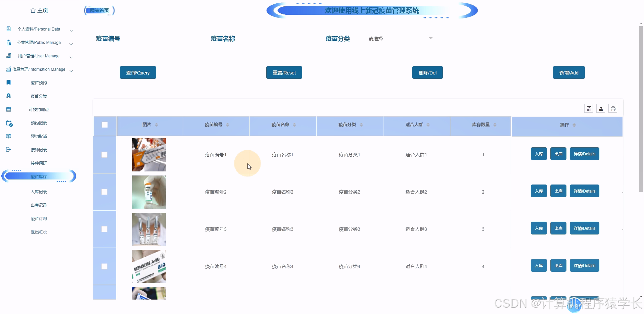644x314 pixels.
Task: Click the column display settings grid icon
Action: (x=589, y=108)
